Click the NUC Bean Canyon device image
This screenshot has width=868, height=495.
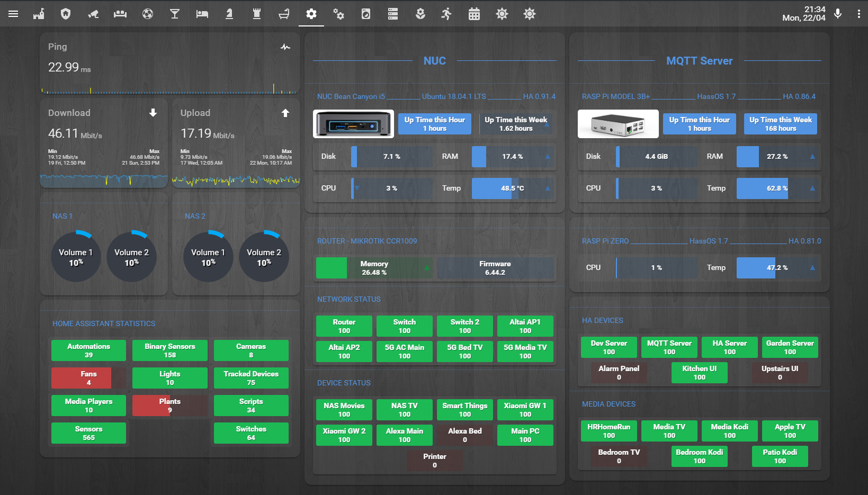click(x=353, y=124)
